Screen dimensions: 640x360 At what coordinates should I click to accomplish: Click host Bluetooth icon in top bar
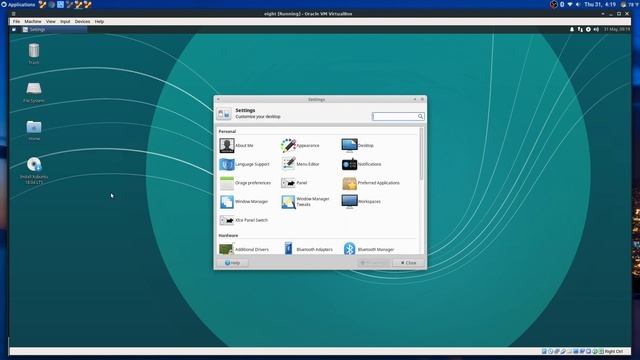[x=562, y=4]
